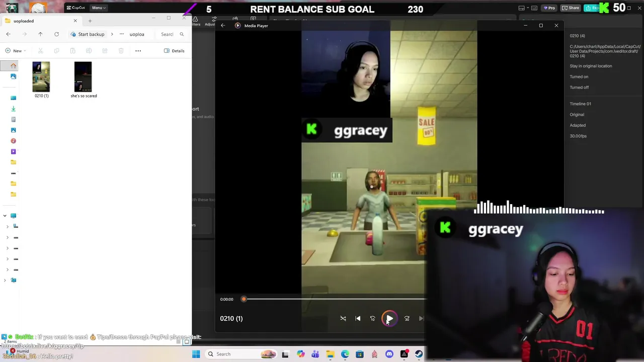Play the 0210 (1) video in Media Player
This screenshot has height=362, width=644.
(x=389, y=318)
